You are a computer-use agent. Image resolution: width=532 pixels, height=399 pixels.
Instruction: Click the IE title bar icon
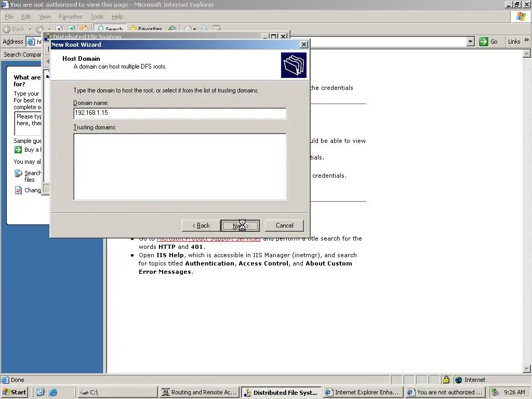5,4
